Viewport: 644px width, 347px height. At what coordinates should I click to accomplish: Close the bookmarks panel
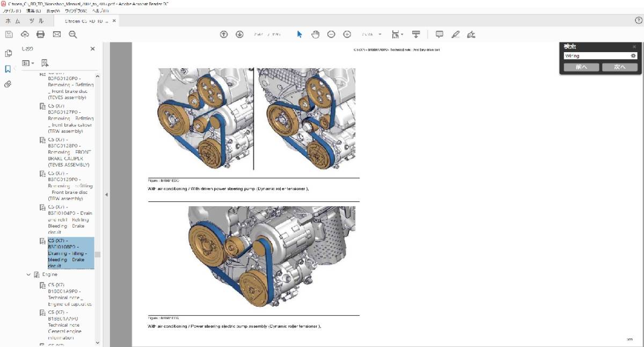[92, 49]
